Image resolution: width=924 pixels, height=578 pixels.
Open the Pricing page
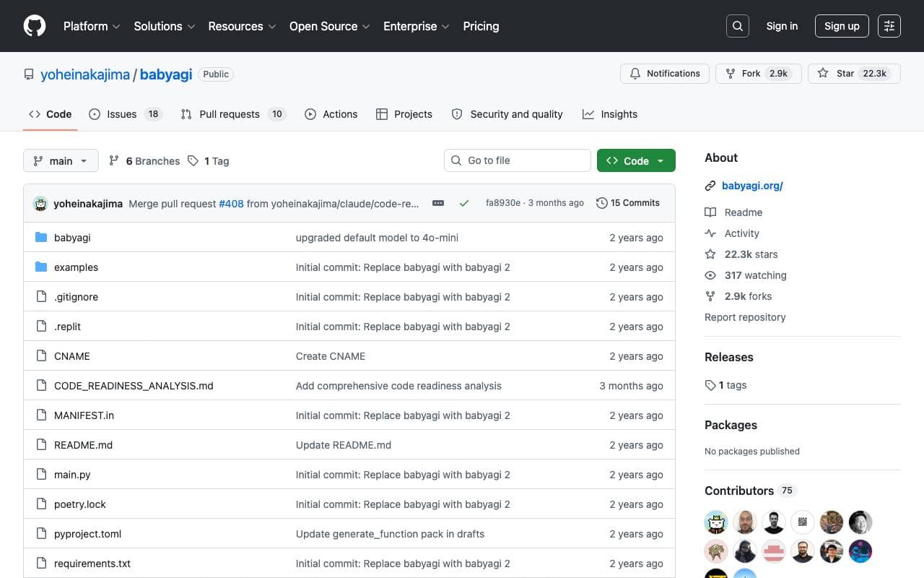[x=481, y=26]
